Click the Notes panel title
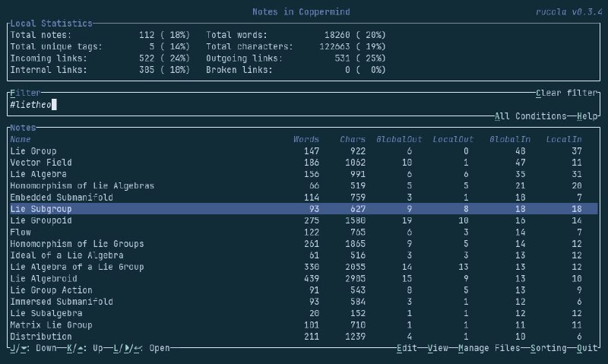The width and height of the screenshot is (608, 364). click(23, 128)
